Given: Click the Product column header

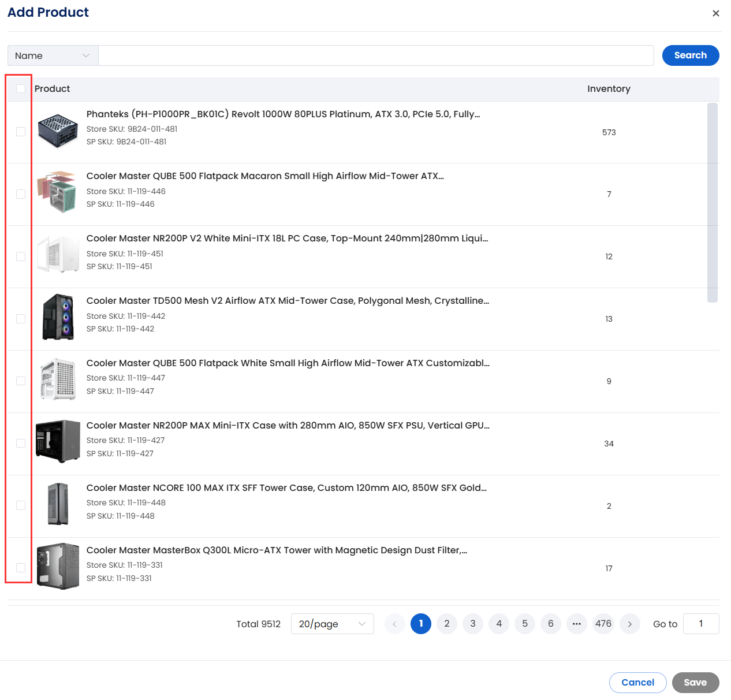Looking at the screenshot, I should tap(52, 88).
